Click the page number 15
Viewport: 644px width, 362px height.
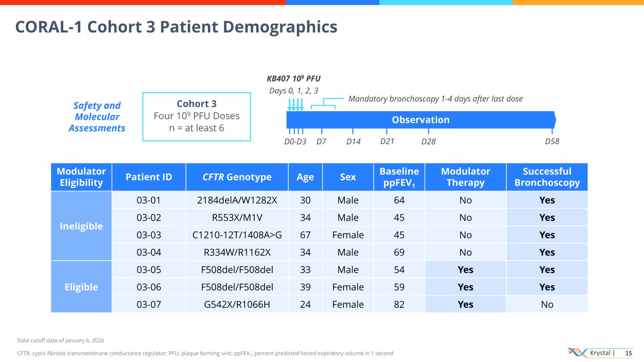(x=628, y=353)
